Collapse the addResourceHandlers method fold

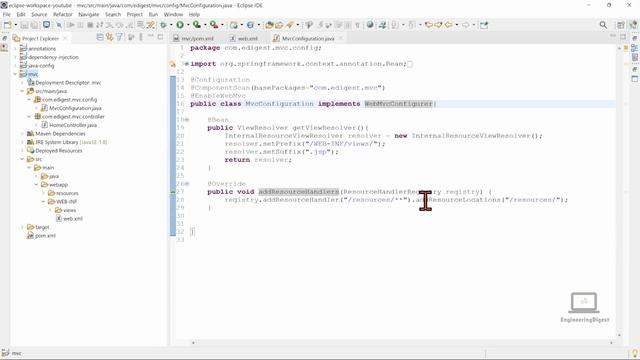tap(187, 184)
